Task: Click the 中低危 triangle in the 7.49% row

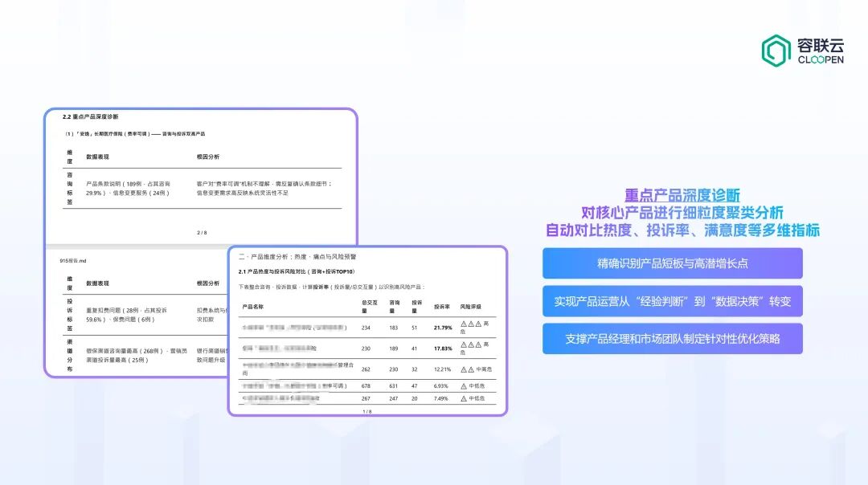Action: pos(465,397)
